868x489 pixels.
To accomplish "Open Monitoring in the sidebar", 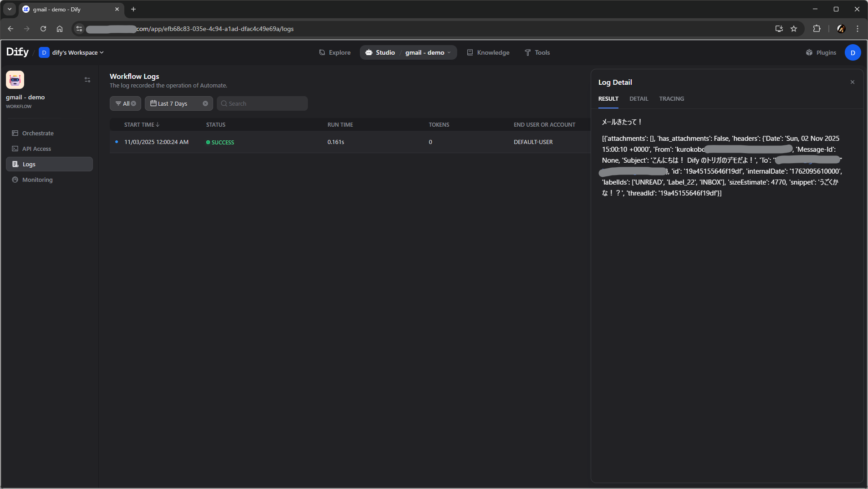I will [x=37, y=180].
